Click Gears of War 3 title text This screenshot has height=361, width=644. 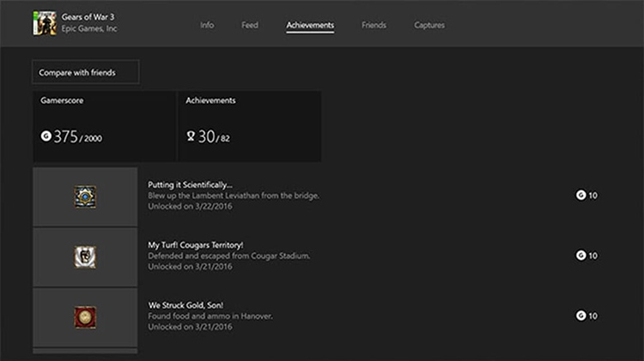(x=88, y=17)
